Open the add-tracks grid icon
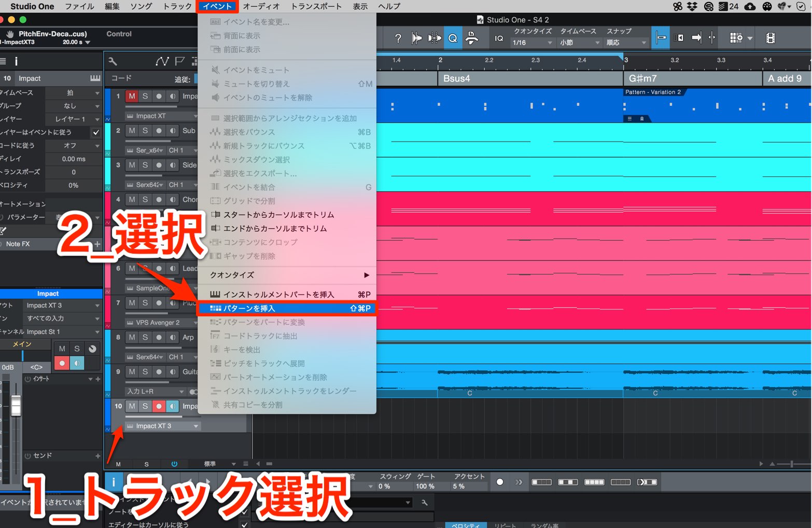 pos(736,38)
